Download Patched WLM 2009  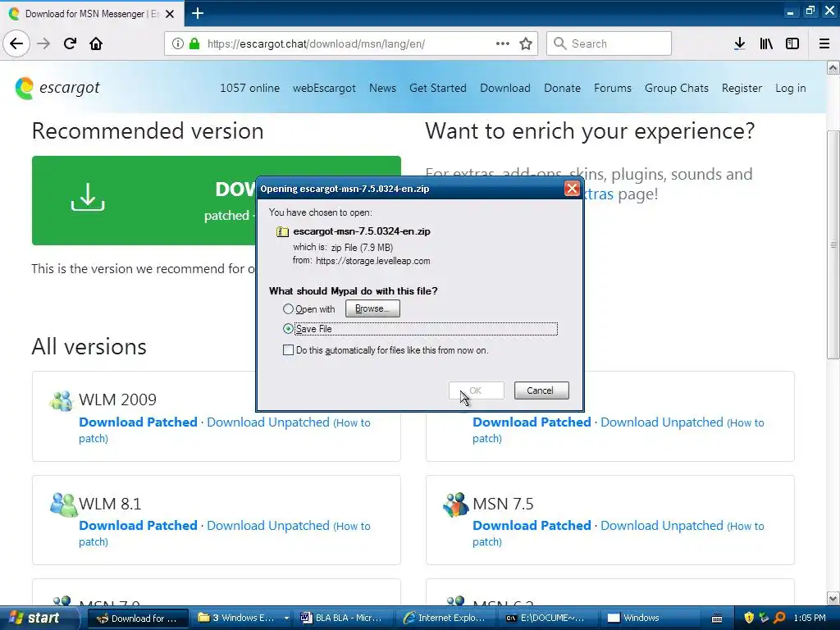pyautogui.click(x=138, y=422)
